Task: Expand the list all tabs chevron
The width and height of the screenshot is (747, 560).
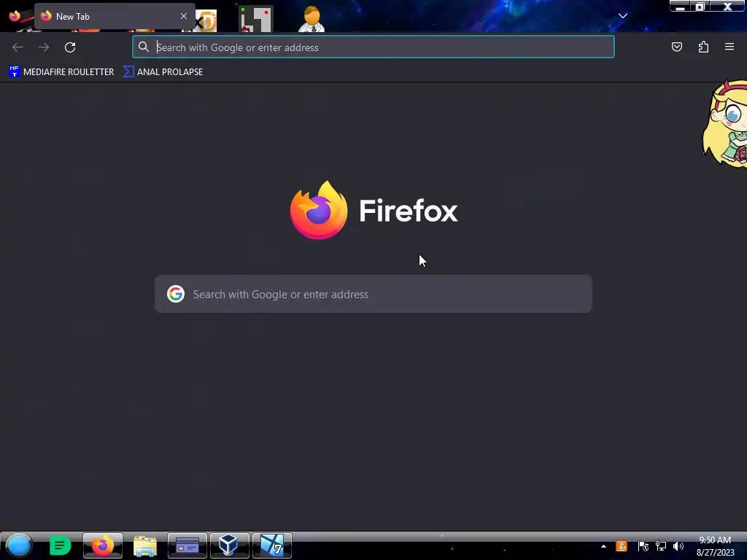Action: click(623, 16)
